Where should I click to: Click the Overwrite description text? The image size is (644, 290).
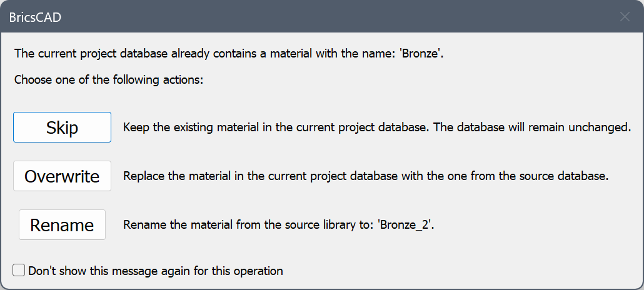366,176
